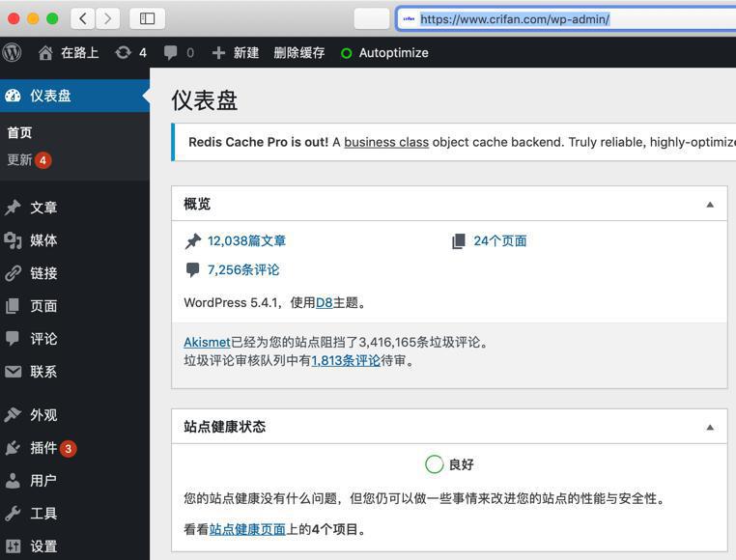Open the Autoptimize admin bar item

pos(384,53)
